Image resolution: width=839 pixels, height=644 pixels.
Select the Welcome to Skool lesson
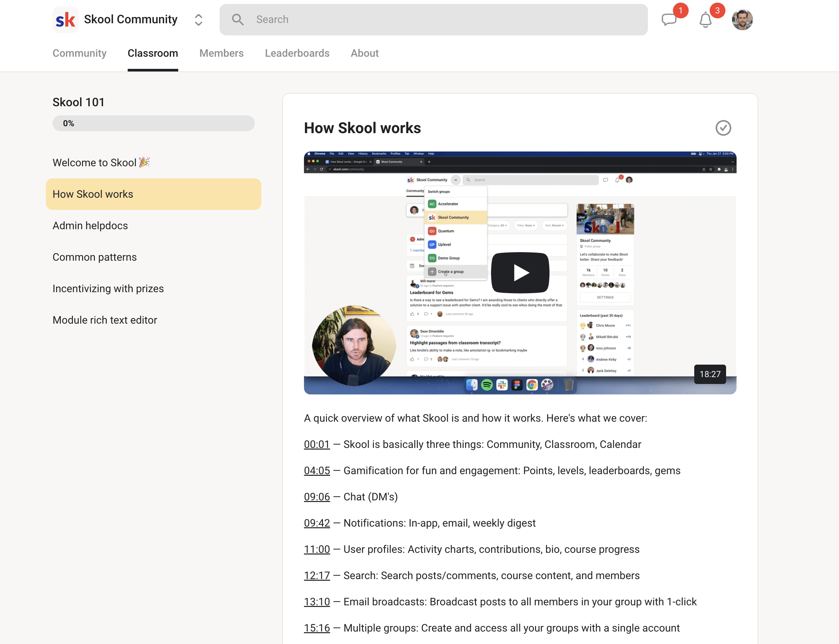point(101,163)
